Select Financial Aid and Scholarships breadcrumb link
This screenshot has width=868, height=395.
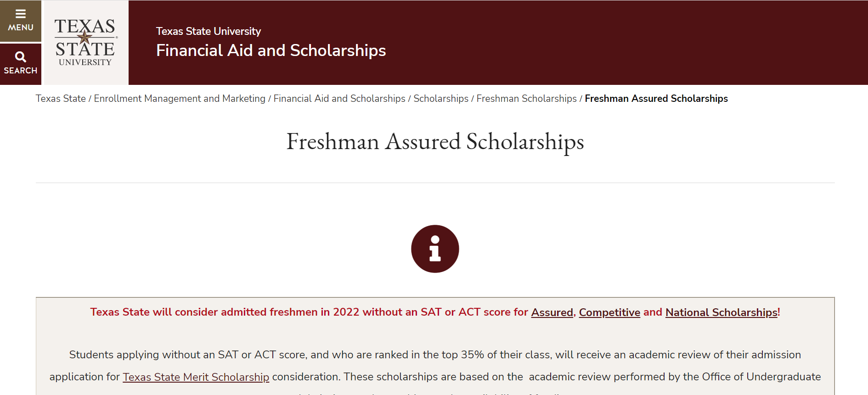pyautogui.click(x=339, y=99)
